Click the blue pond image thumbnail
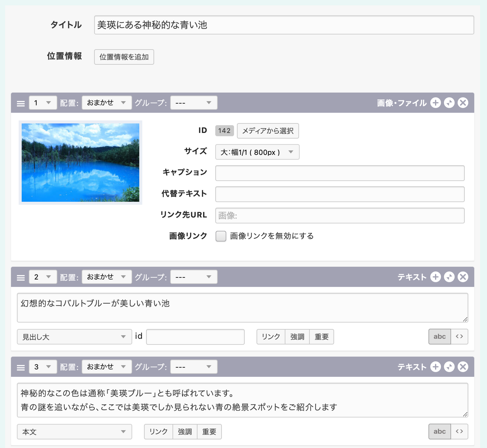The height and width of the screenshot is (448, 487). pos(80,163)
